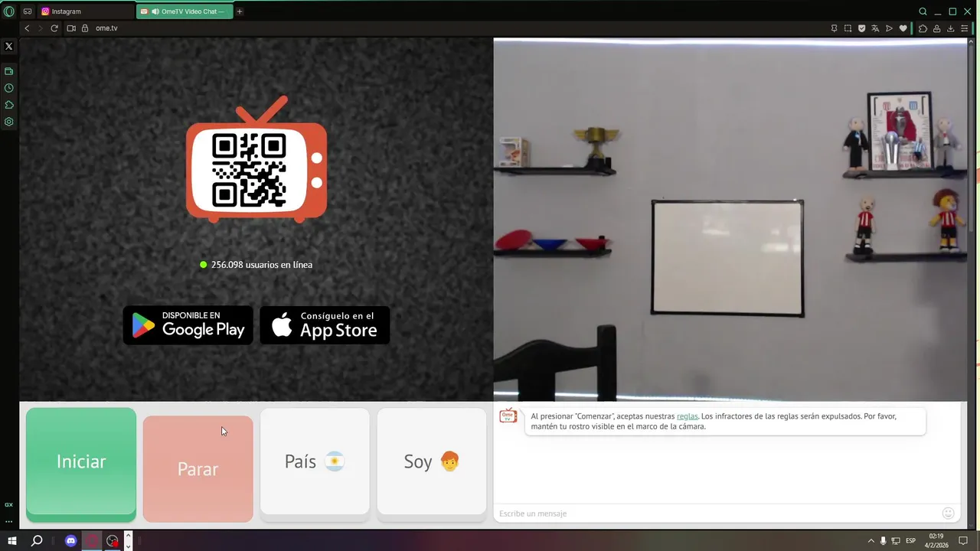Open GX Control at sidebar bottom

[x=9, y=505]
